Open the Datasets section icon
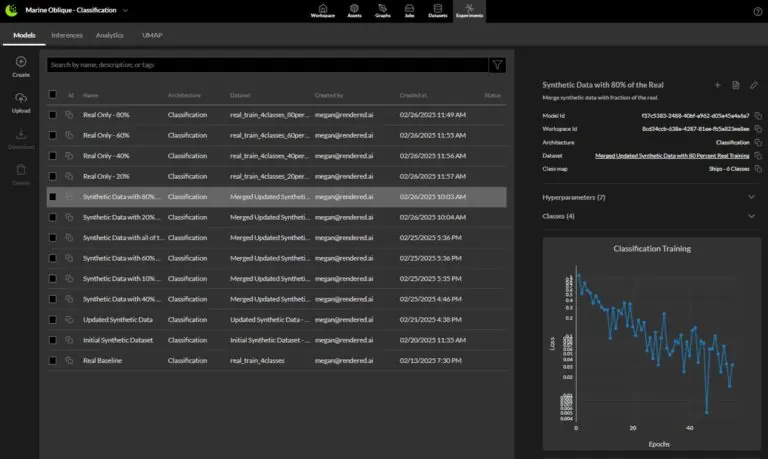Image resolution: width=768 pixels, height=459 pixels. [437, 10]
